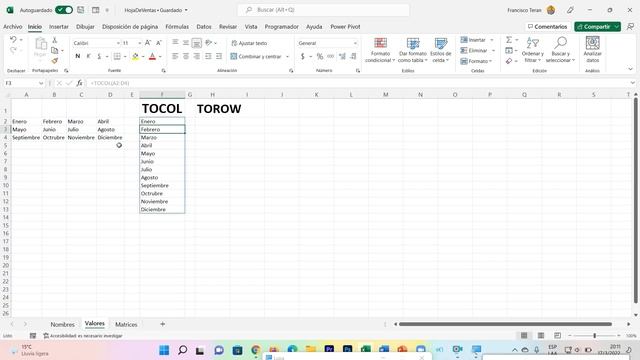Apply accounting currency dollar format

[x=302, y=56]
